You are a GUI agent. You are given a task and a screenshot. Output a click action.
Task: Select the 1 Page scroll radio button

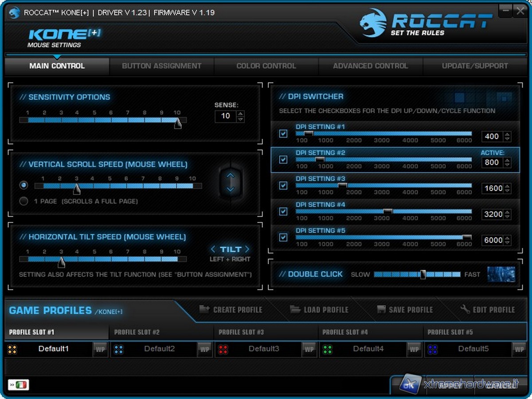click(x=24, y=201)
